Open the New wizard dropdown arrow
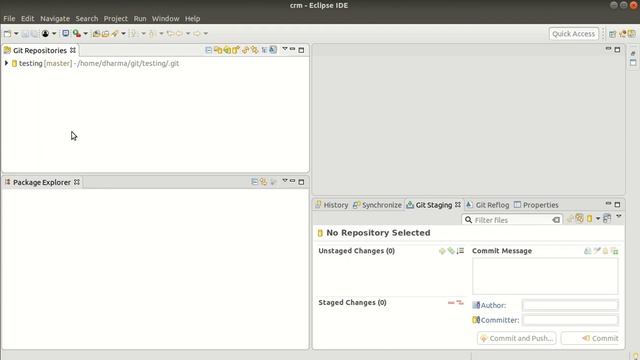 tap(16, 34)
